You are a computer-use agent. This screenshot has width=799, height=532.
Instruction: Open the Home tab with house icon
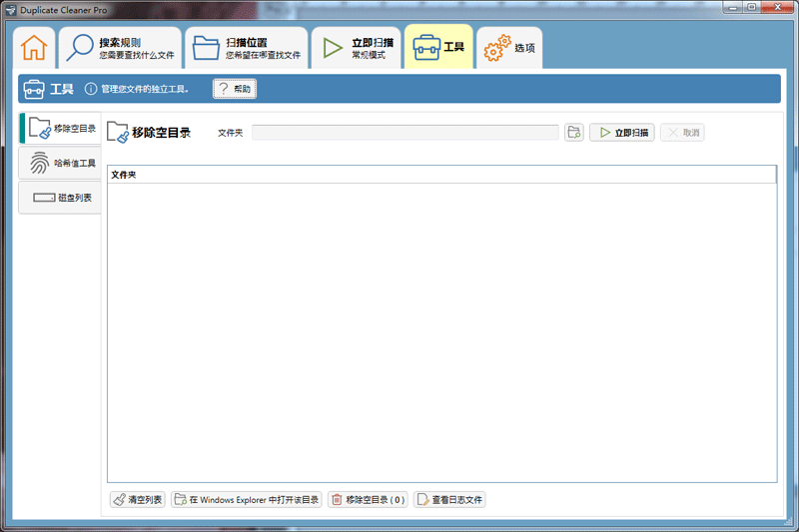tap(34, 48)
